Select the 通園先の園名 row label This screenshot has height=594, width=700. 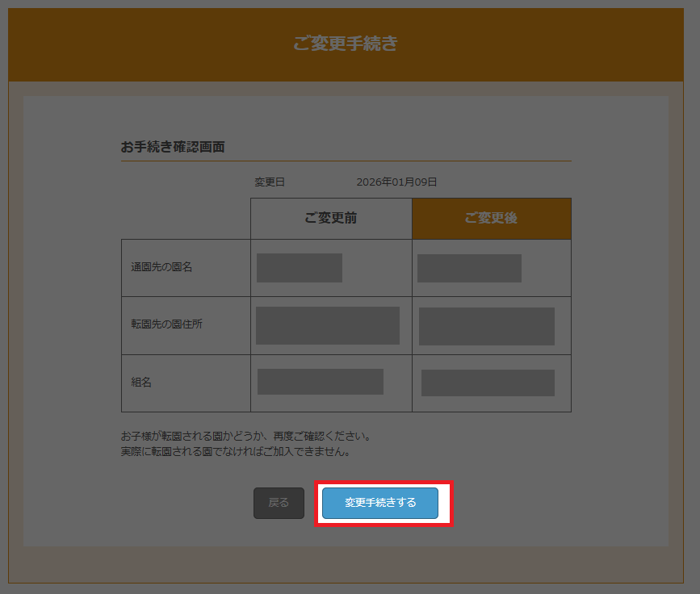162,267
